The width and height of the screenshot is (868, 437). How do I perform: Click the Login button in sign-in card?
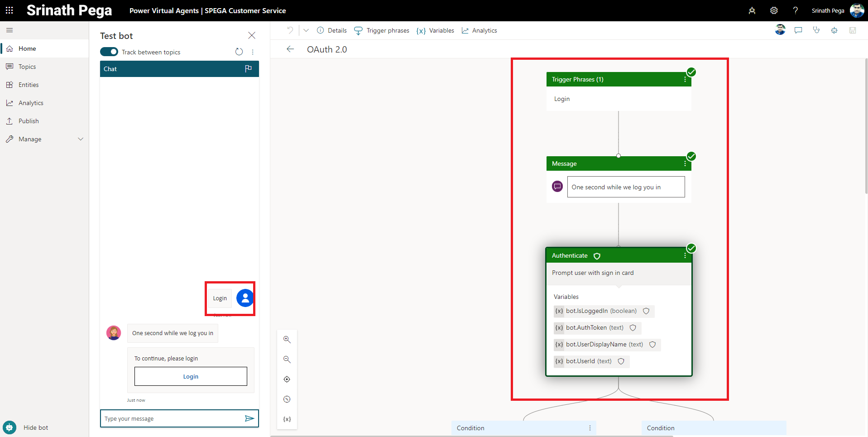(191, 376)
